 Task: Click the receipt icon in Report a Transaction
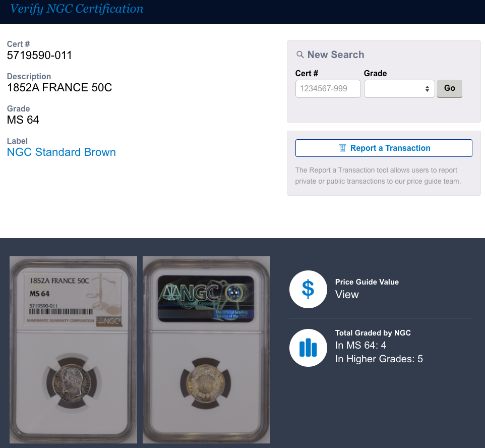[342, 148]
